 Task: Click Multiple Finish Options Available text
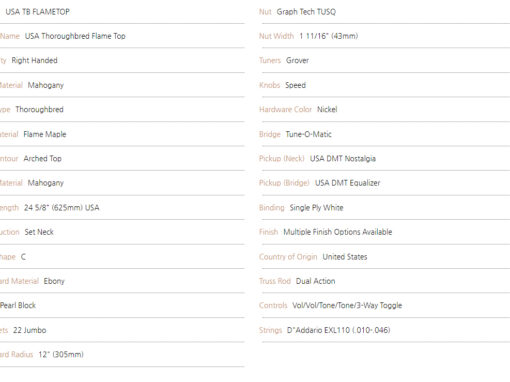[338, 232]
